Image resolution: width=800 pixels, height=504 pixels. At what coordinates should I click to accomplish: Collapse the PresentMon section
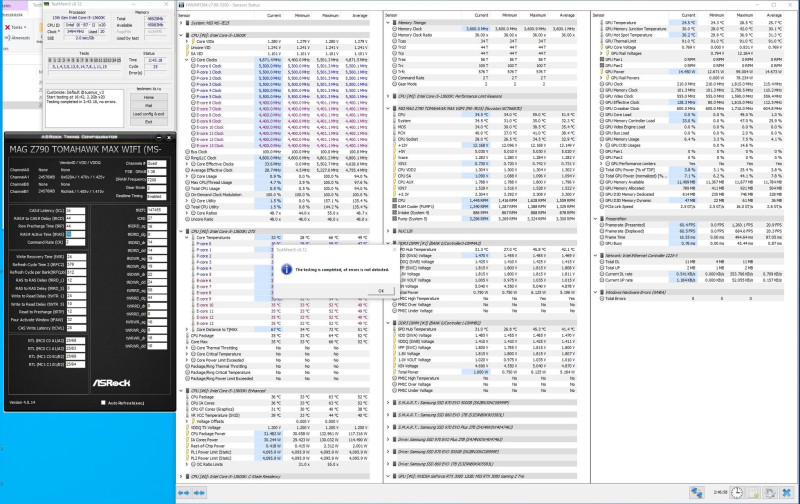coord(595,219)
